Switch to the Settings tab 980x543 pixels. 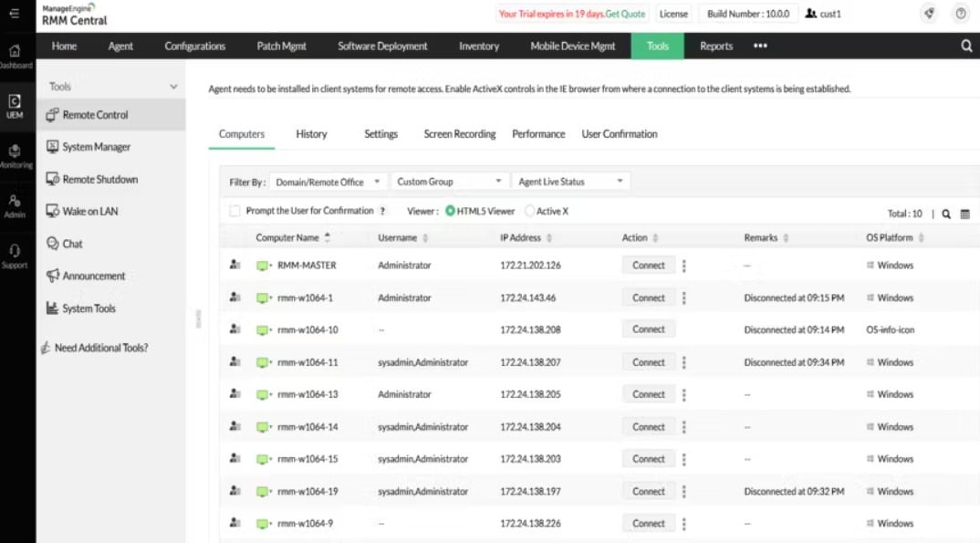coord(381,134)
